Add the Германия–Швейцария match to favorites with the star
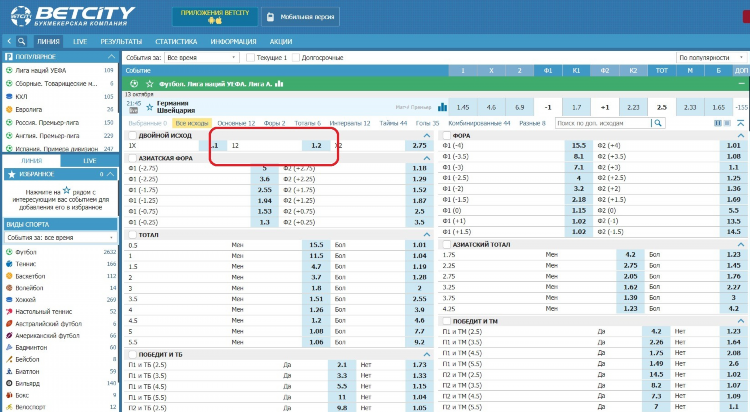Screen dimensions: 750x412 pos(150,107)
